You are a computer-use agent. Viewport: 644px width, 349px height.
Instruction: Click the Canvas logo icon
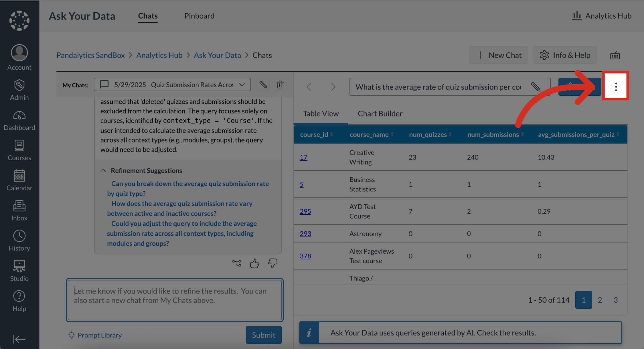19,20
